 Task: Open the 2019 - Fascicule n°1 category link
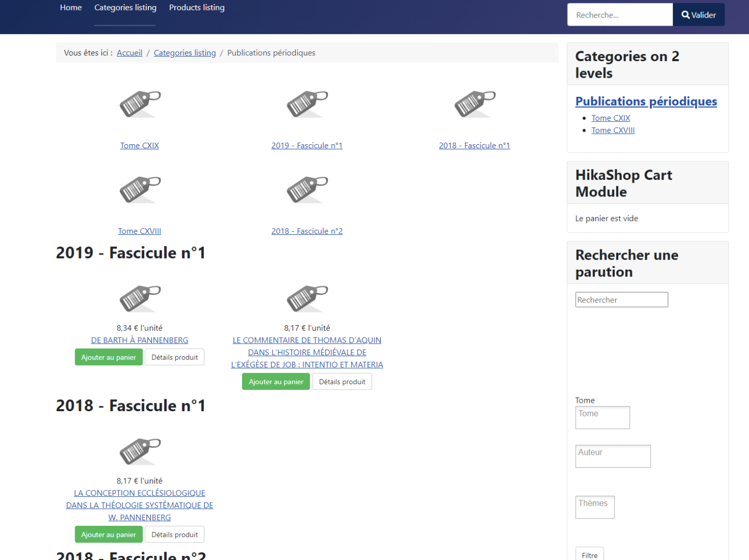[x=307, y=146]
